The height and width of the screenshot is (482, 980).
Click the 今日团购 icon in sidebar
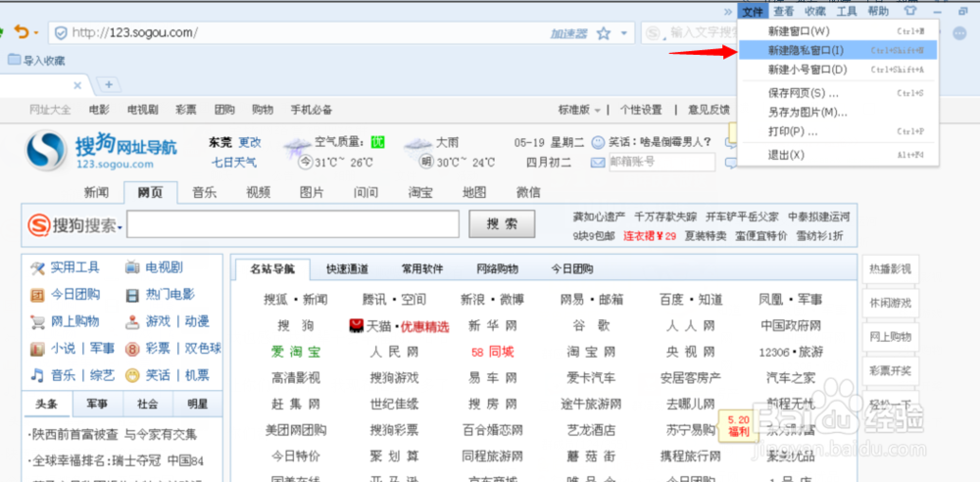[37, 295]
